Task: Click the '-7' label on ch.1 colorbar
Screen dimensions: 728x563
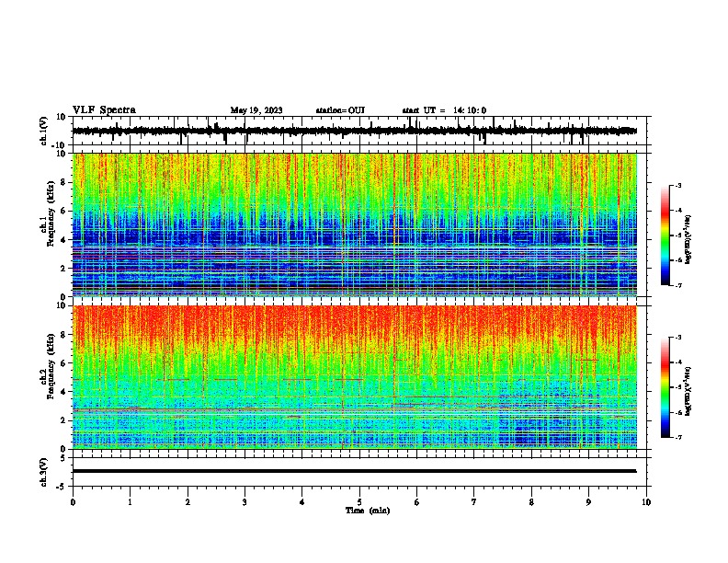Action: click(677, 285)
